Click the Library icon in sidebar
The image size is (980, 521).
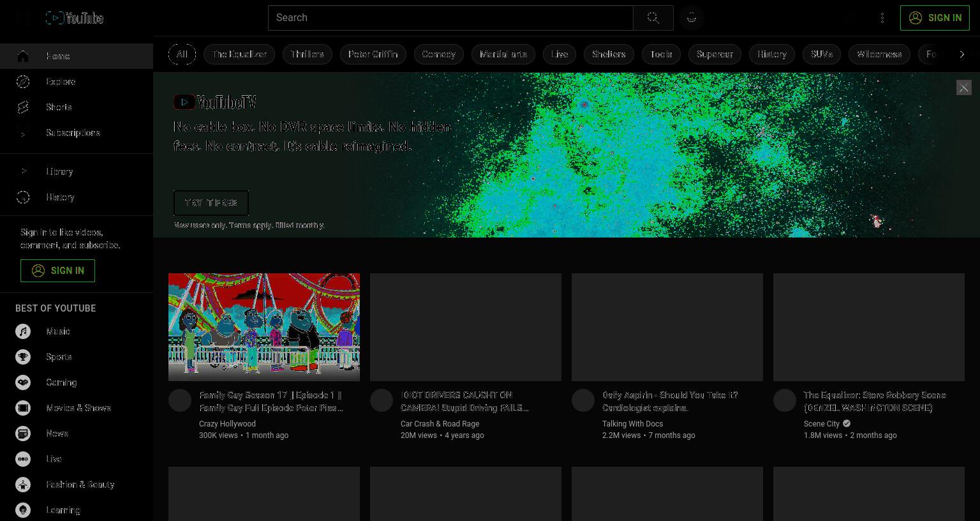tap(23, 172)
